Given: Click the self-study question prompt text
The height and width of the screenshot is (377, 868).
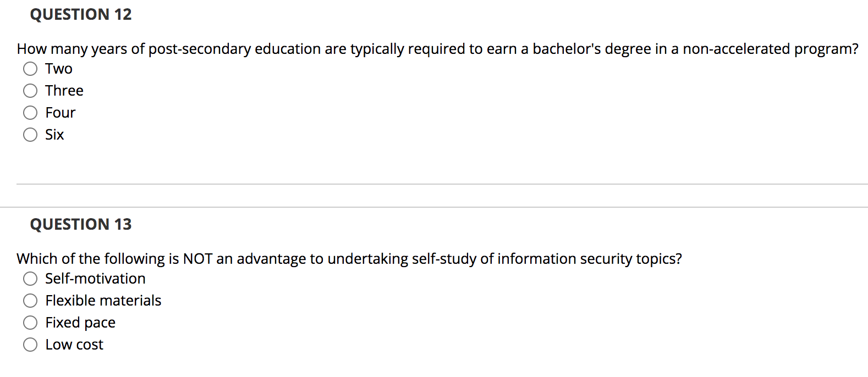Looking at the screenshot, I should point(349,259).
